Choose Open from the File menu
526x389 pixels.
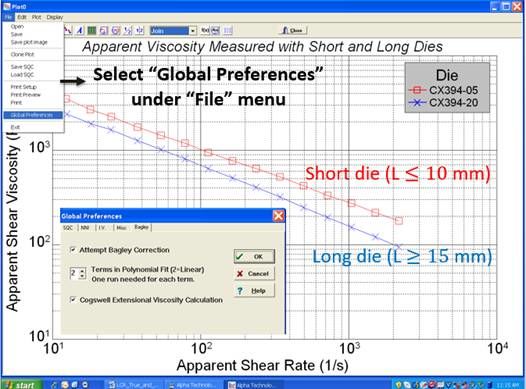pyautogui.click(x=17, y=26)
